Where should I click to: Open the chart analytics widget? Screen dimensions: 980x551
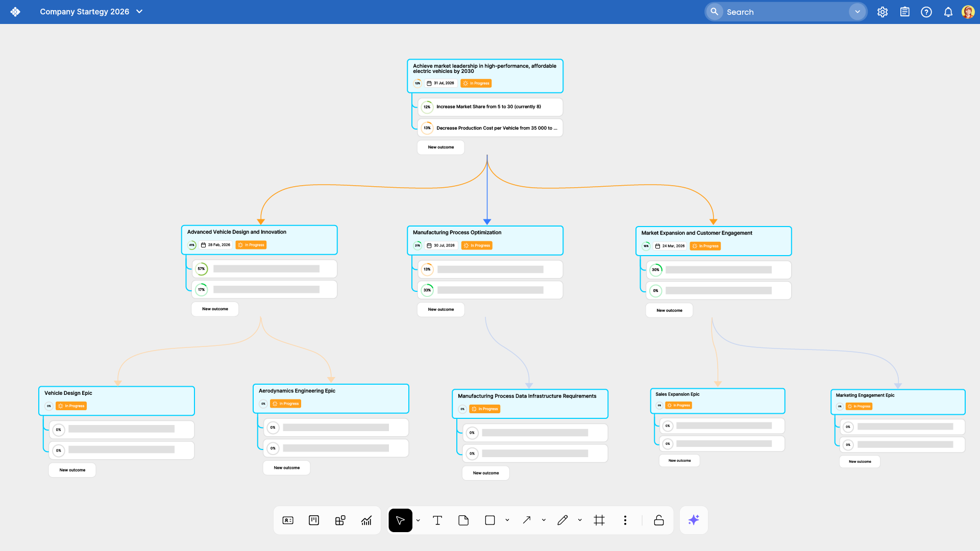tap(366, 520)
